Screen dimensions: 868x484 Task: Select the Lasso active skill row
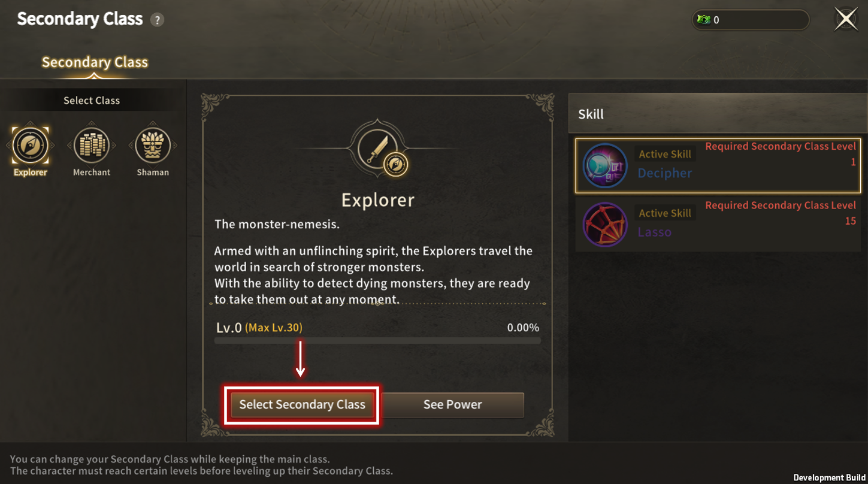[x=718, y=225]
